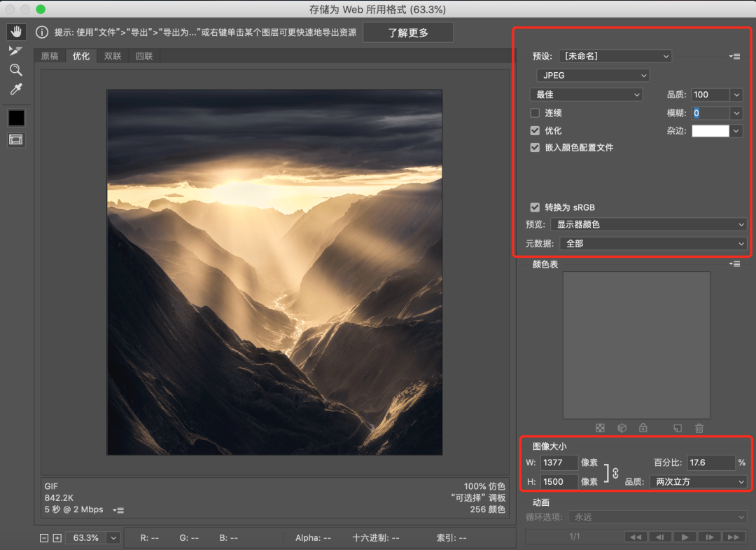
Task: Click the mountain image preview
Action: [x=274, y=272]
